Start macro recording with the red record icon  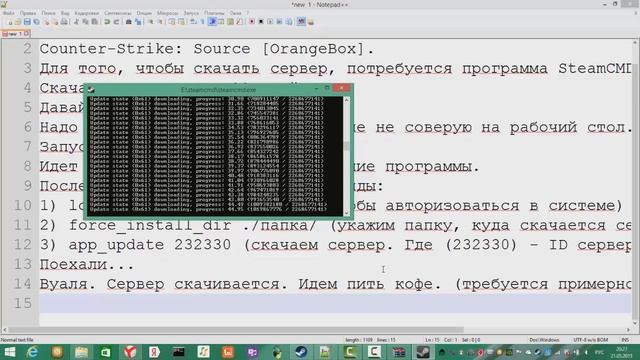pyautogui.click(x=252, y=22)
